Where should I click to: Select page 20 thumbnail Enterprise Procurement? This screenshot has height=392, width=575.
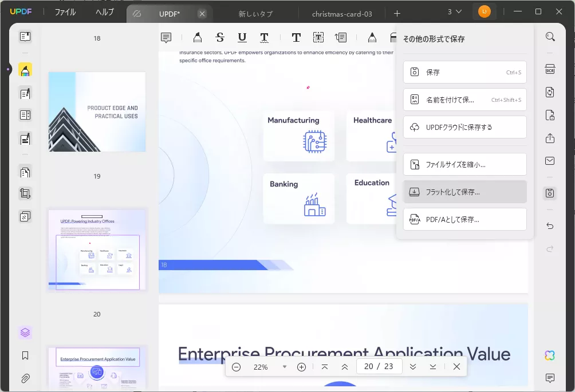click(x=97, y=368)
